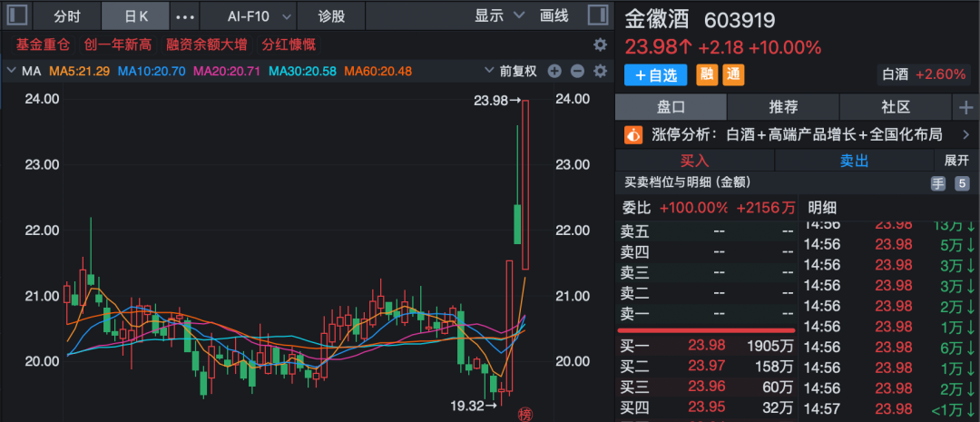Open the 画线 drawing tools
Viewport: 980px width, 422px height.
pyautogui.click(x=554, y=16)
